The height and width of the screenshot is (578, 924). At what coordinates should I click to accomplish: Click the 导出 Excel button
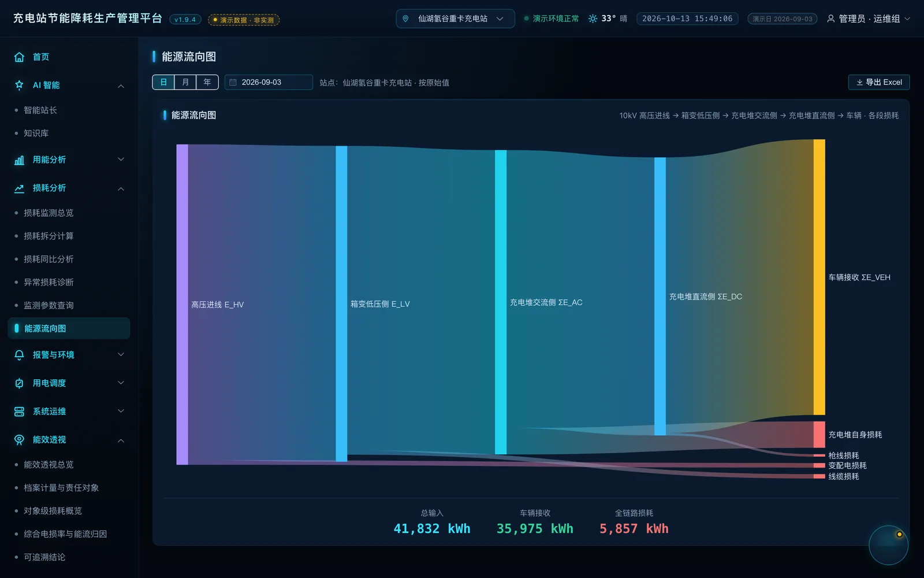point(879,82)
